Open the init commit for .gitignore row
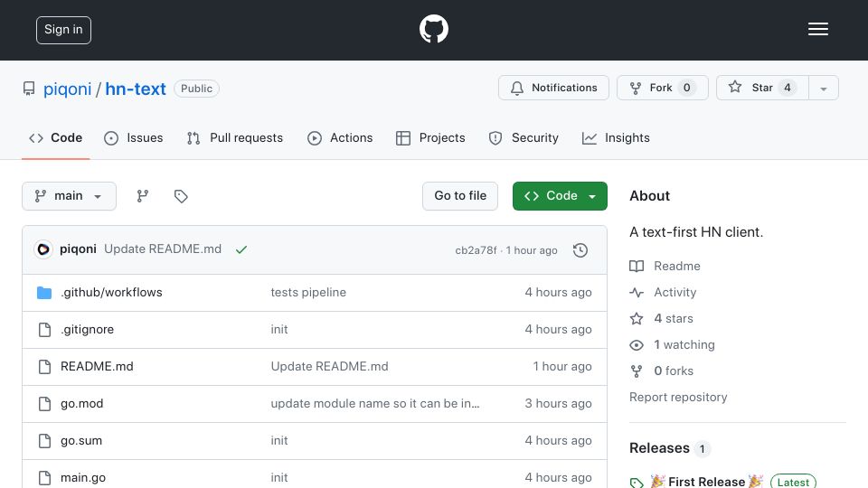868x488 pixels. (279, 329)
